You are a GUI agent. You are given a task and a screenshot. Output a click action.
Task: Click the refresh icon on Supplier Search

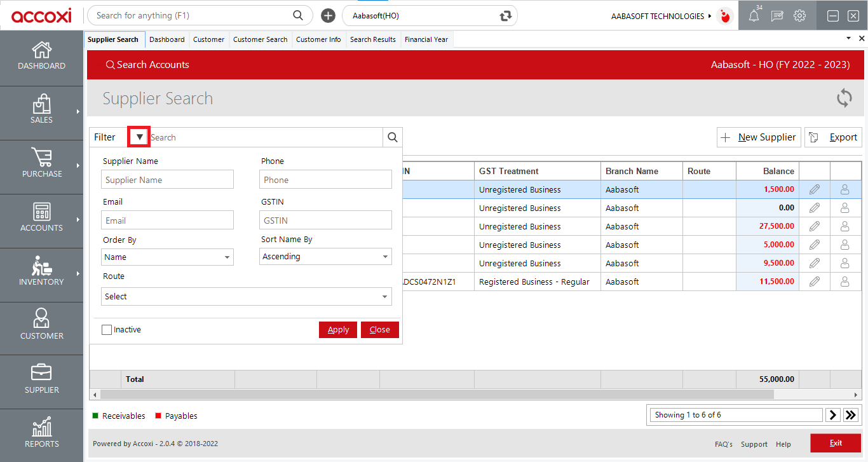point(844,98)
